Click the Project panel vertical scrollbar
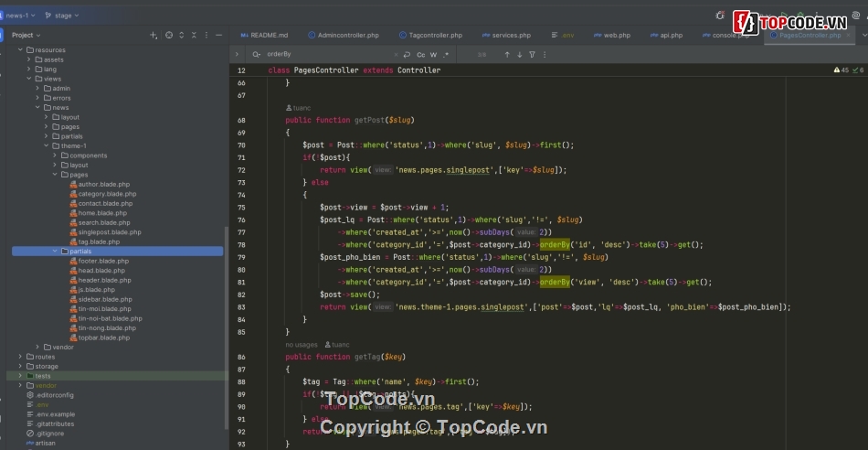Screen dimensions: 868x450 [x=226, y=327]
